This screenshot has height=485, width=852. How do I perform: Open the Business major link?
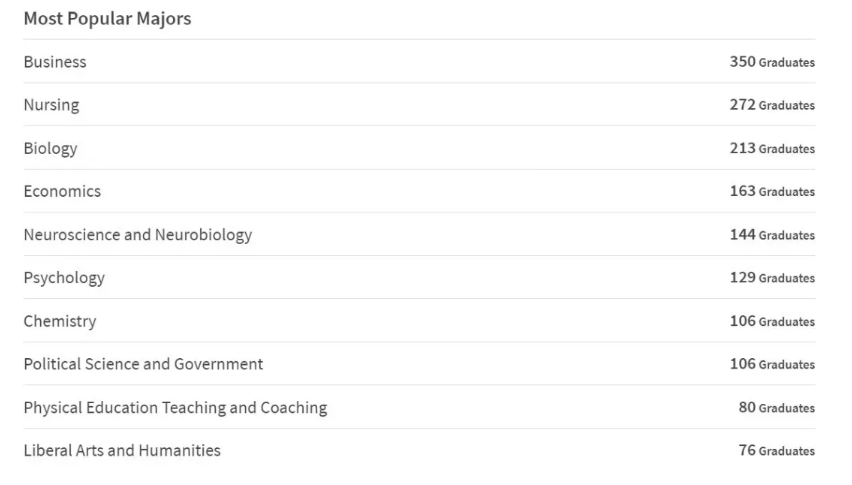[x=55, y=62]
